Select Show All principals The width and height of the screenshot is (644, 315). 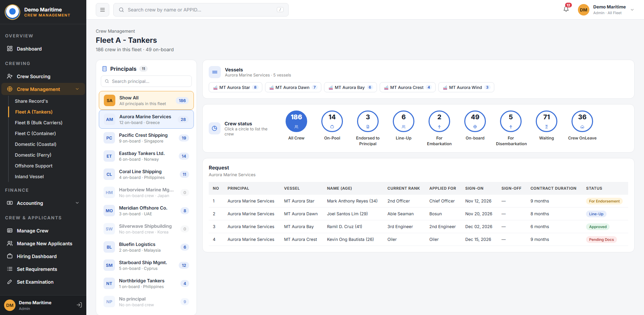click(x=146, y=100)
